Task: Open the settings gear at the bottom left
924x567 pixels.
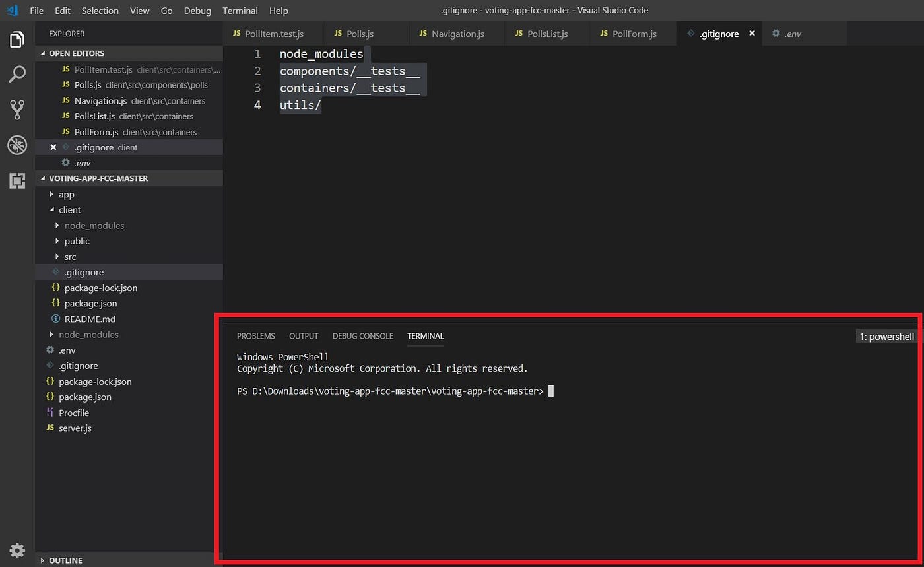Action: tap(16, 550)
